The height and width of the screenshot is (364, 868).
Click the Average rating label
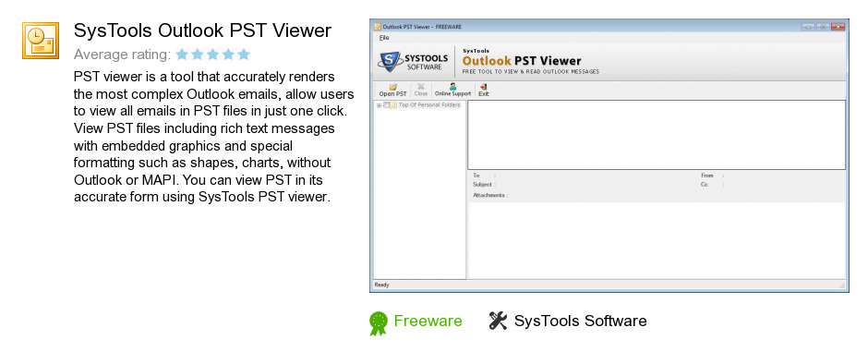tap(122, 55)
